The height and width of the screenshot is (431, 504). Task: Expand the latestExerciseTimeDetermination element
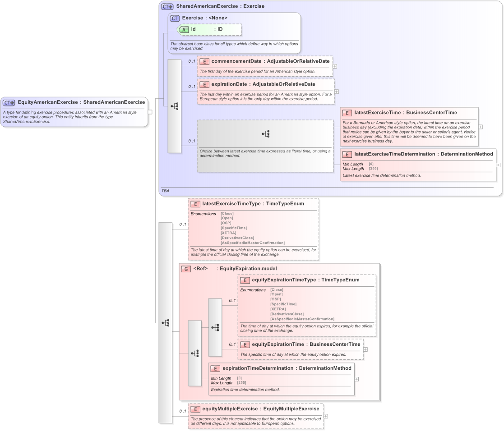tap(498, 165)
